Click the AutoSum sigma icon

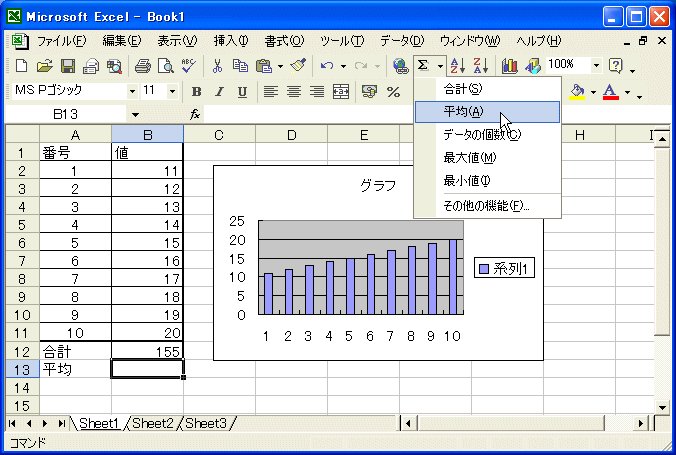(424, 66)
